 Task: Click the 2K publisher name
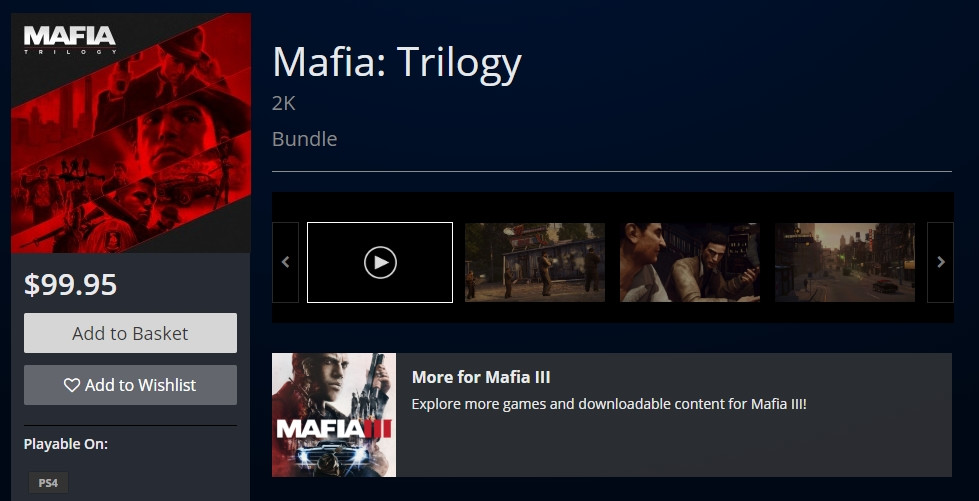[x=283, y=103]
